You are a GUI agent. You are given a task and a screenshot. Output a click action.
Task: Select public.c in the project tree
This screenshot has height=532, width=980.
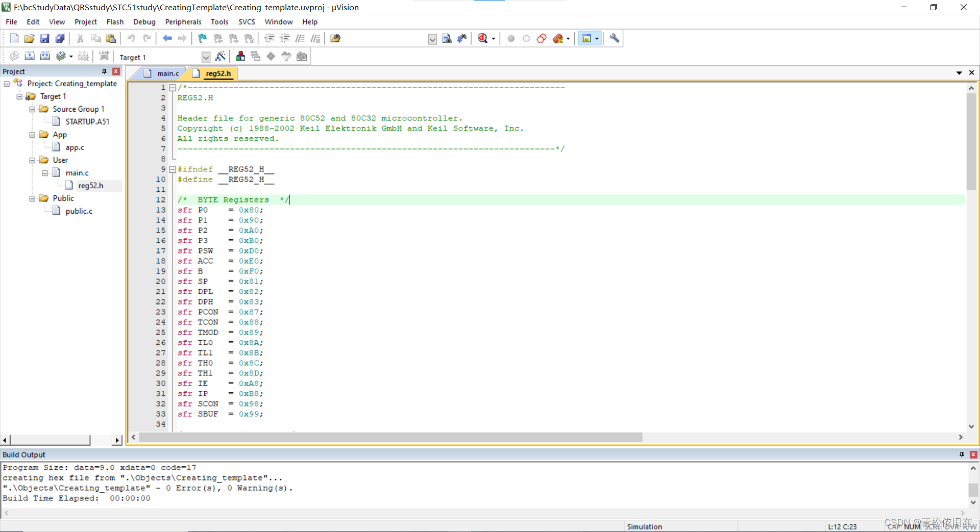(79, 211)
